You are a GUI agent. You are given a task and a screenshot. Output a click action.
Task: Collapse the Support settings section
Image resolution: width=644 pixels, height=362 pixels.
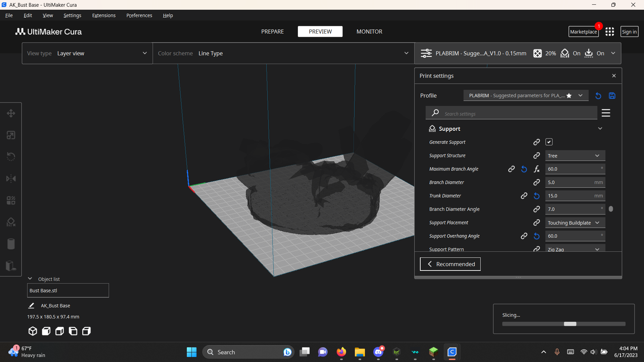(x=600, y=128)
